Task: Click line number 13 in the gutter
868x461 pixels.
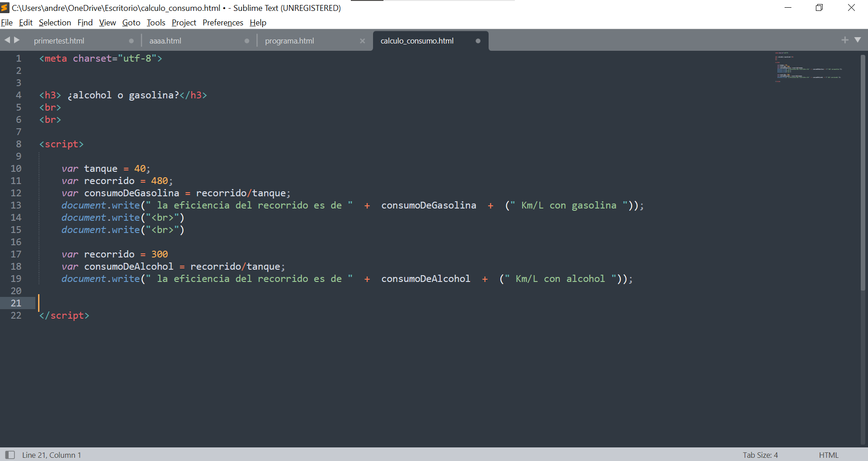Action: click(x=16, y=205)
